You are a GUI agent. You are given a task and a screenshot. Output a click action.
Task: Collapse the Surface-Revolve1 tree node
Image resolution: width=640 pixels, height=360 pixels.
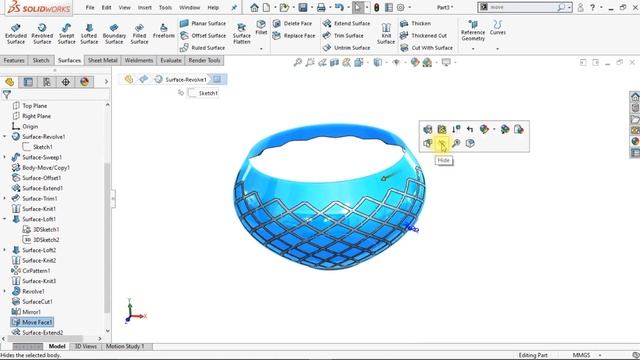(5, 137)
